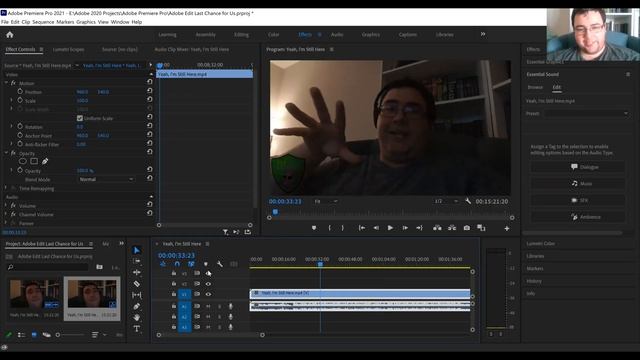Open the Lumetri Color panel
The height and width of the screenshot is (360, 640).
[x=540, y=244]
